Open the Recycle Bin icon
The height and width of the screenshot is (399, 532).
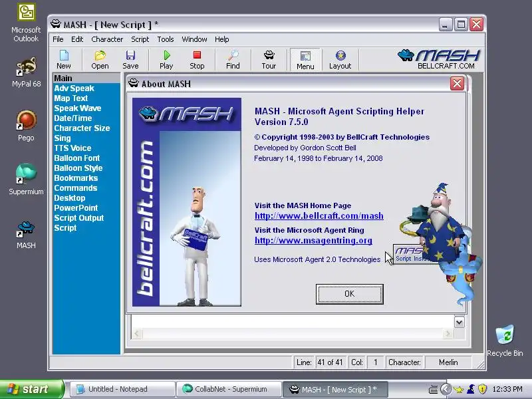pos(505,340)
